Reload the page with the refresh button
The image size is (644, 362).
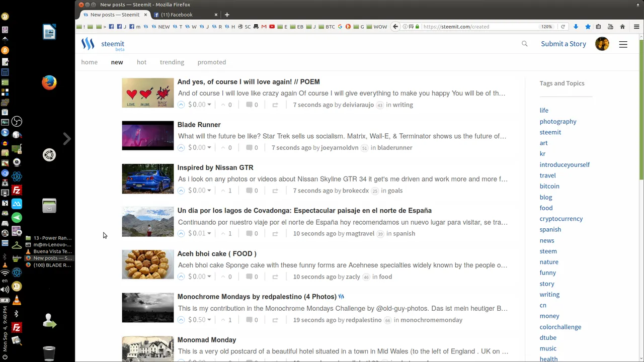click(x=562, y=27)
